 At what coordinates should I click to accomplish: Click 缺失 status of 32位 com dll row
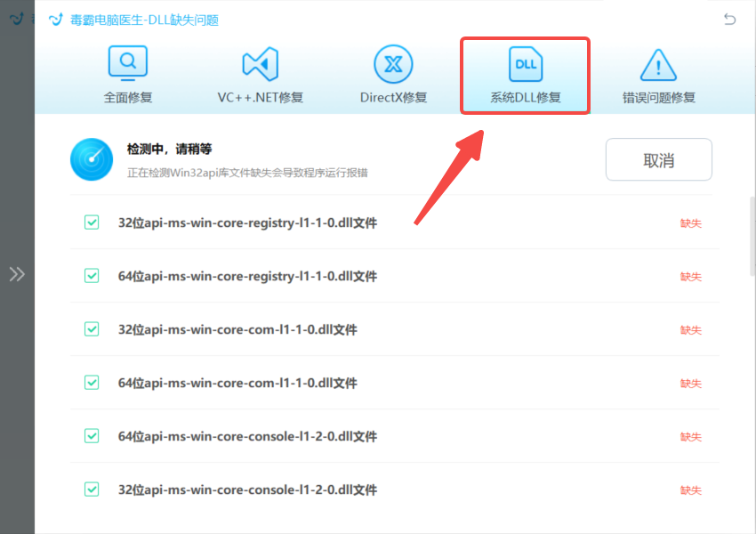click(x=690, y=330)
